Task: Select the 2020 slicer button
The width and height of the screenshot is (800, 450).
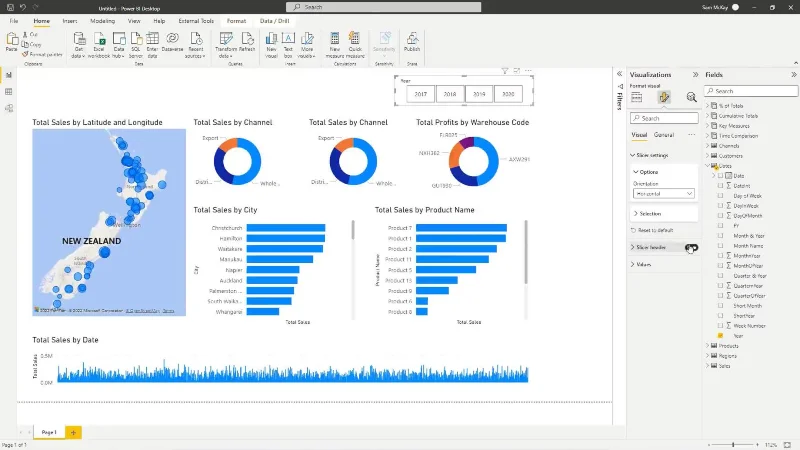Action: click(508, 94)
